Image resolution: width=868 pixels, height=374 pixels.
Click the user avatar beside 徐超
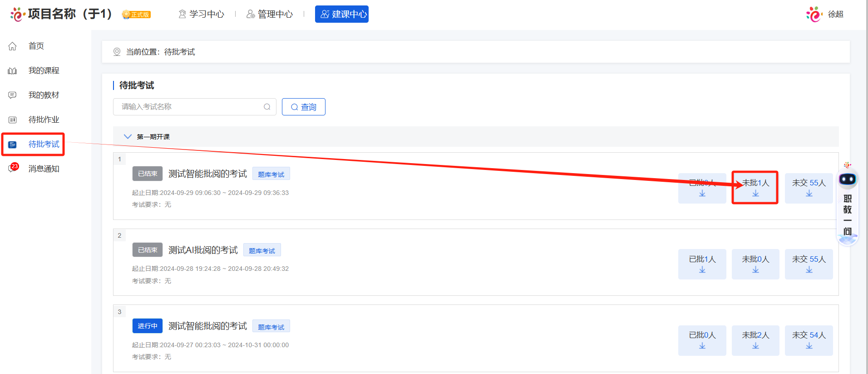[814, 15]
